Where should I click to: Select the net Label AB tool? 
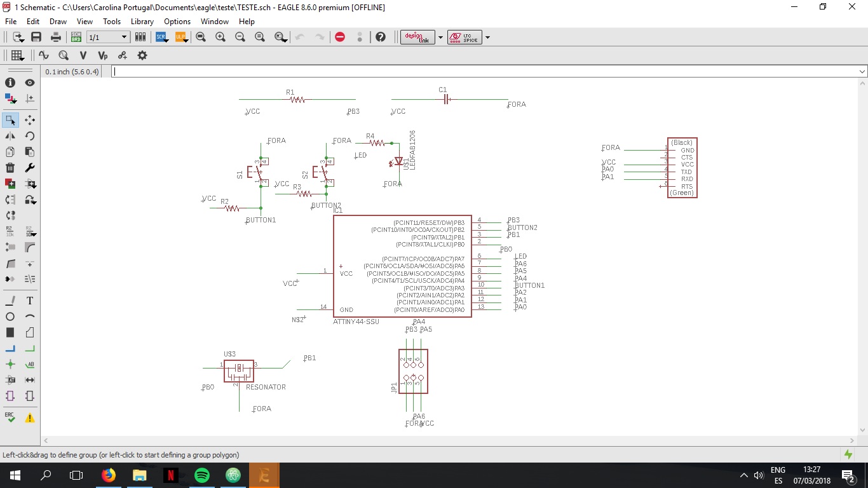pyautogui.click(x=30, y=364)
